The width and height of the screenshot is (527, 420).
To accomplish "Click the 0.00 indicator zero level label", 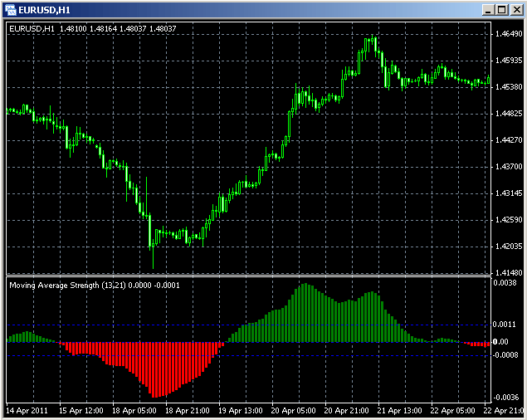I will pyautogui.click(x=500, y=342).
